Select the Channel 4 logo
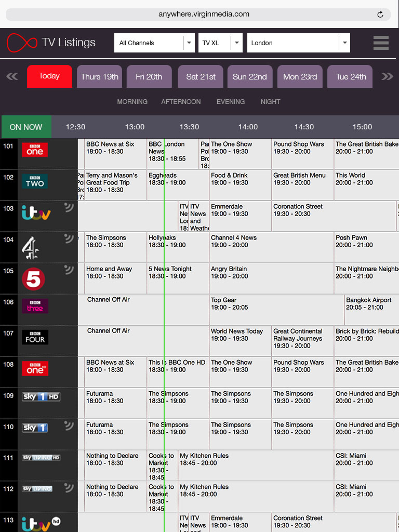 [30, 248]
